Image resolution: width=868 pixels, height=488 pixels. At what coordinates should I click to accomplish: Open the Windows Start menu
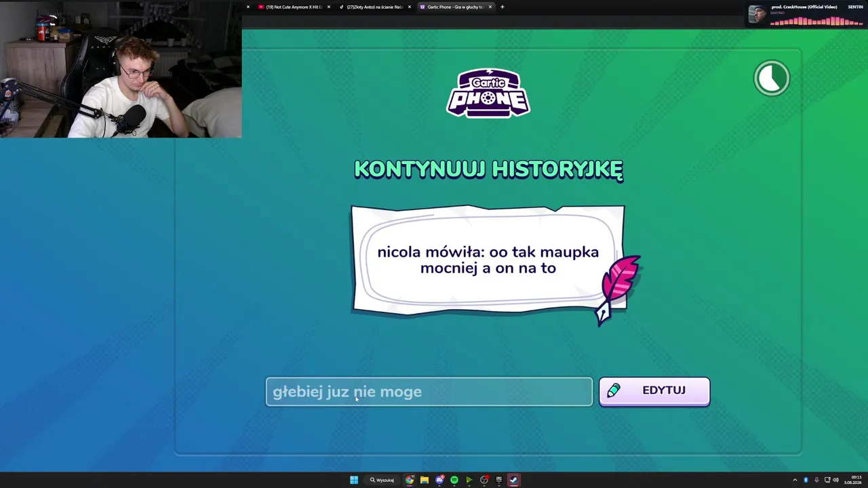(354, 480)
